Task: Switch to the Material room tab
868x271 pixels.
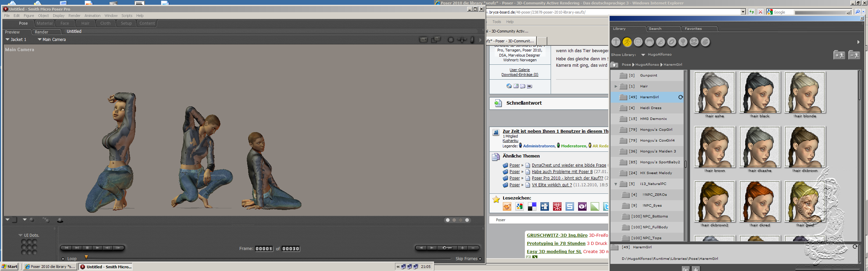Action: coord(45,23)
